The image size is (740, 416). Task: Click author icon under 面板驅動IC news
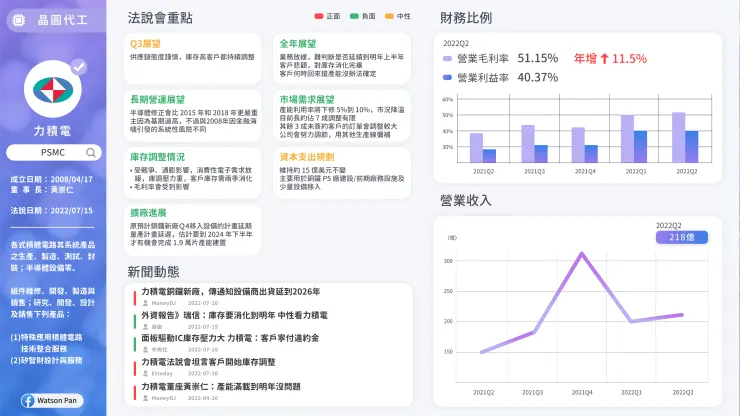(x=145, y=350)
